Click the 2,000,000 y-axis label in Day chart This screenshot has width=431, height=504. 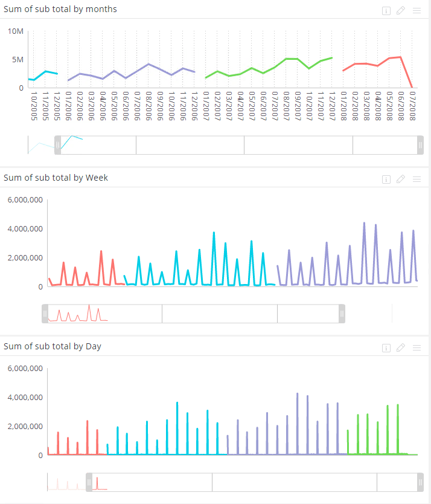25,427
